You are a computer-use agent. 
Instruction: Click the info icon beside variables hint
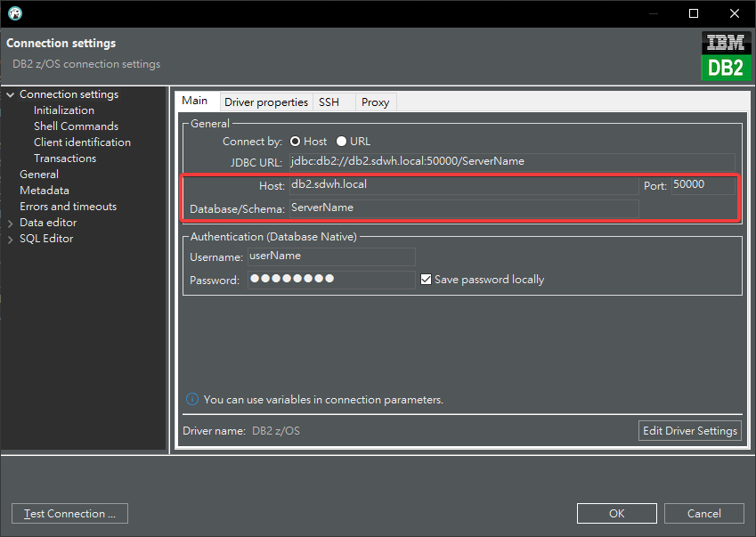click(x=191, y=400)
